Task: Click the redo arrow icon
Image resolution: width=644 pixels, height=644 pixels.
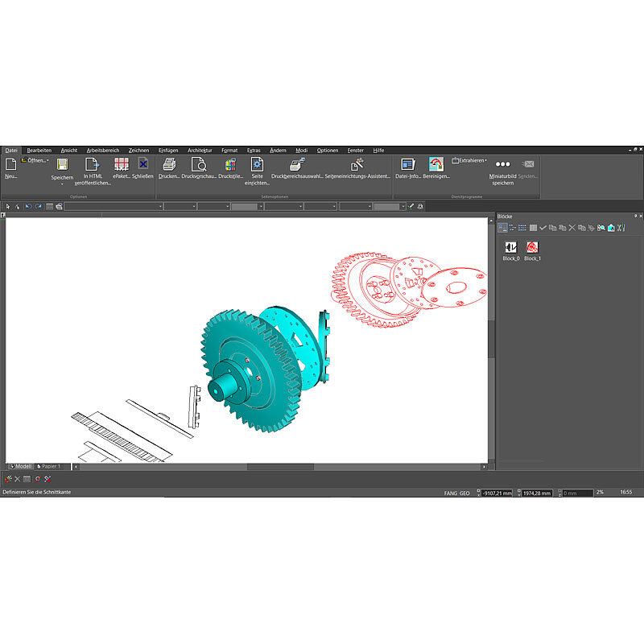Action: tap(38, 207)
